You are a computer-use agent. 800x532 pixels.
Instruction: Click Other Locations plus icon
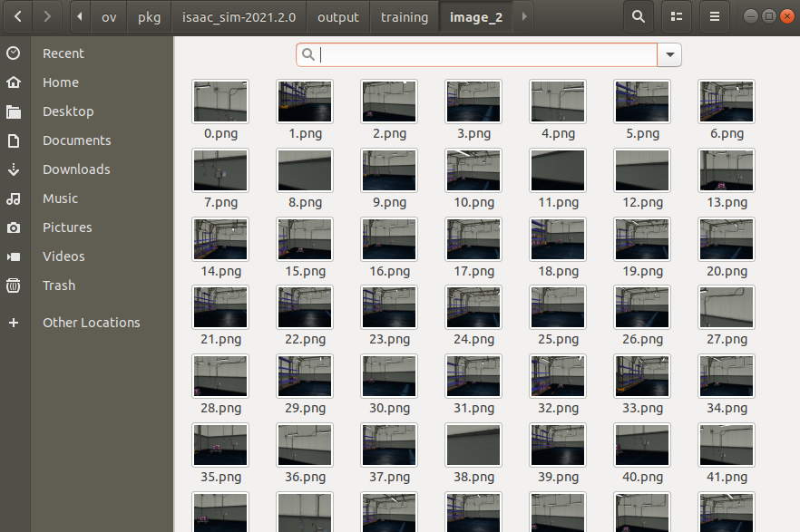pyautogui.click(x=14, y=323)
